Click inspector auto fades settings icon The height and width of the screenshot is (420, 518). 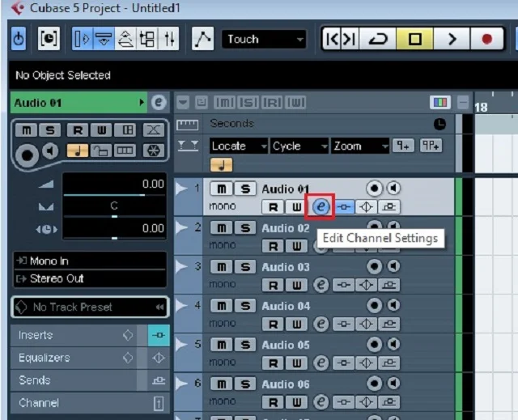(x=153, y=130)
